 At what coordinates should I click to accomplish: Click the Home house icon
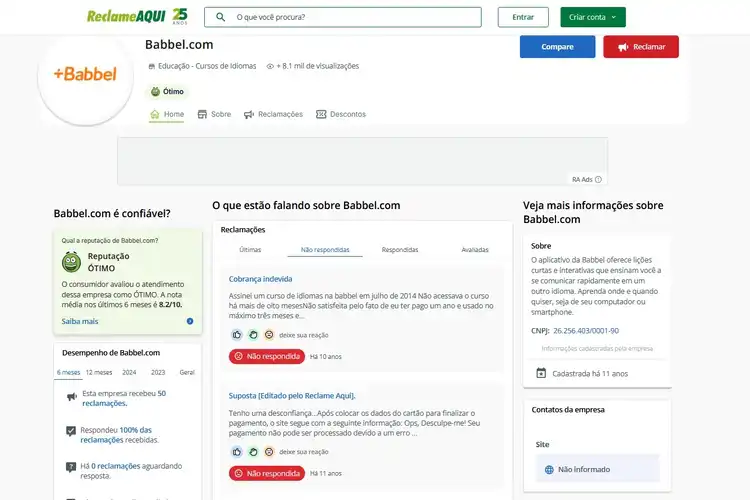pyautogui.click(x=154, y=114)
